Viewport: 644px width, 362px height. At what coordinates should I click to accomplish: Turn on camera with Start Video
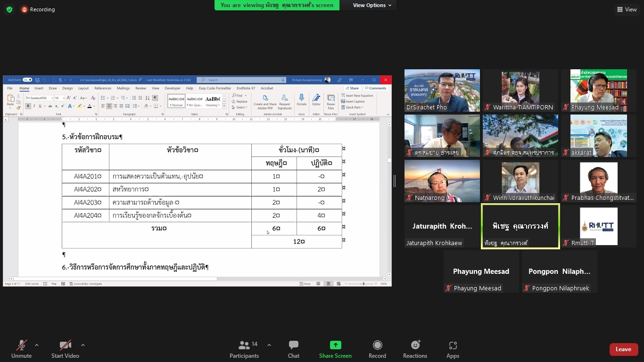pyautogui.click(x=65, y=349)
